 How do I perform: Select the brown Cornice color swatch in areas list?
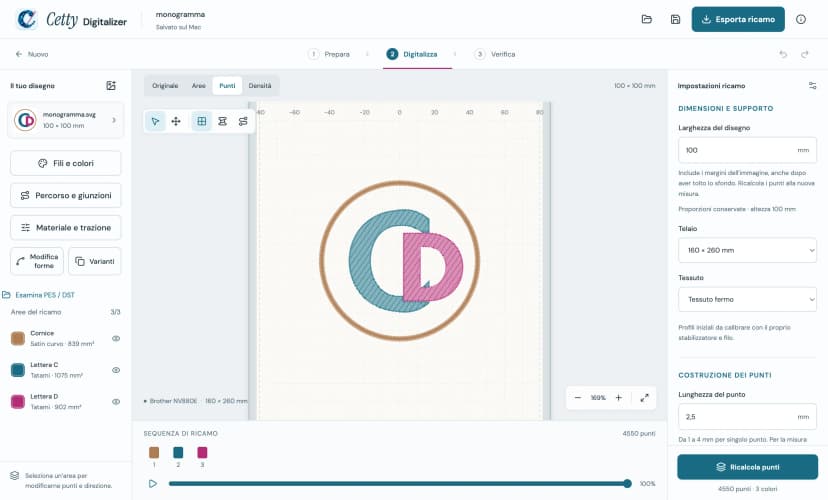click(x=18, y=338)
